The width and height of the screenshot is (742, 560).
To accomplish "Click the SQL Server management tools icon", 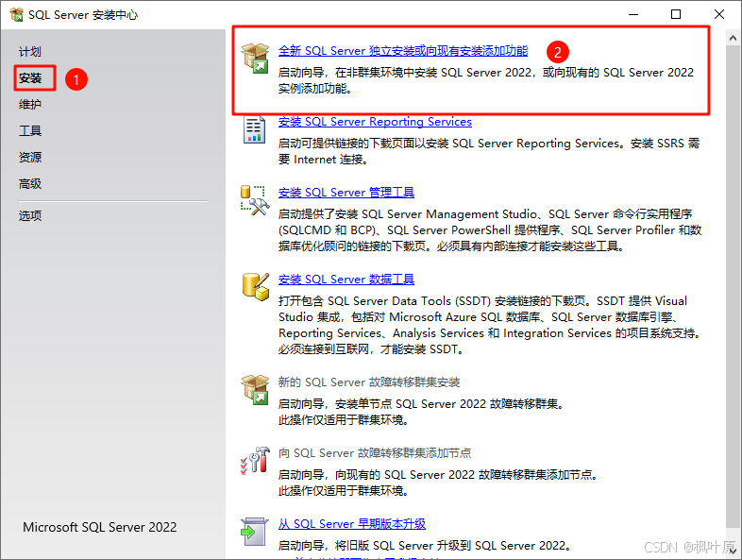I will (x=255, y=200).
